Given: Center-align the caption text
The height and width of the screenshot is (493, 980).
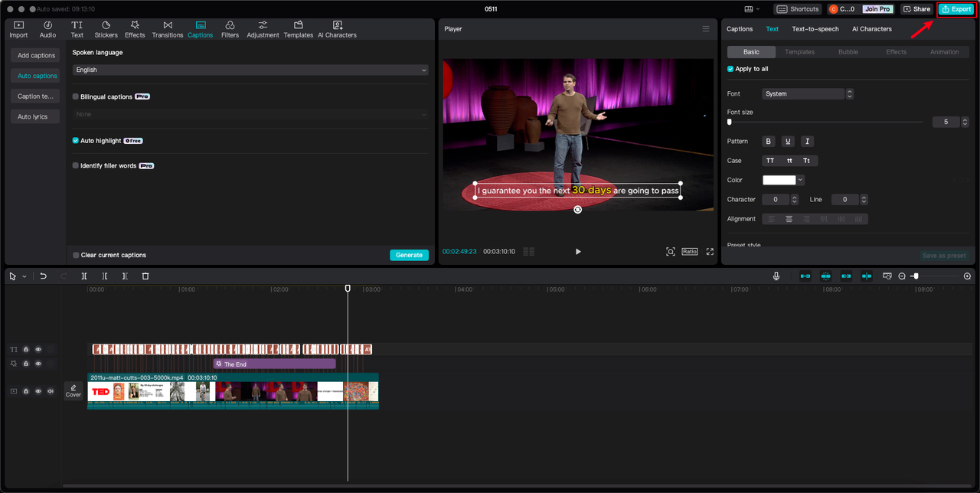Looking at the screenshot, I should (789, 219).
